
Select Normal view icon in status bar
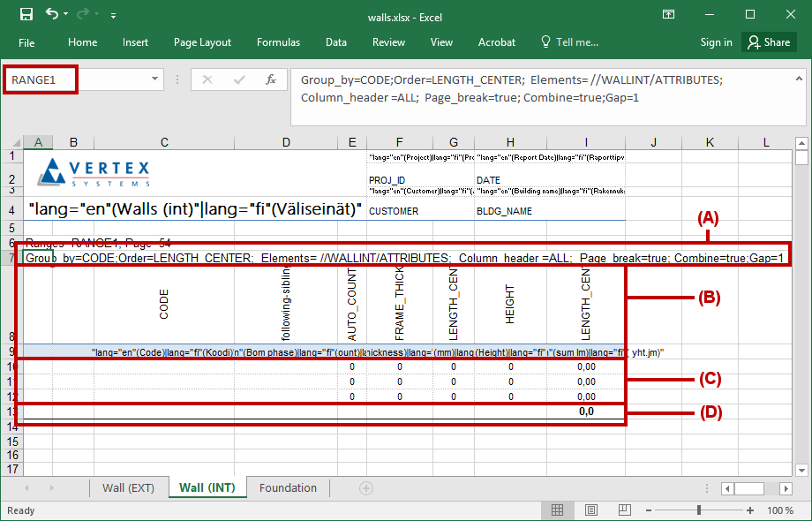tap(558, 510)
